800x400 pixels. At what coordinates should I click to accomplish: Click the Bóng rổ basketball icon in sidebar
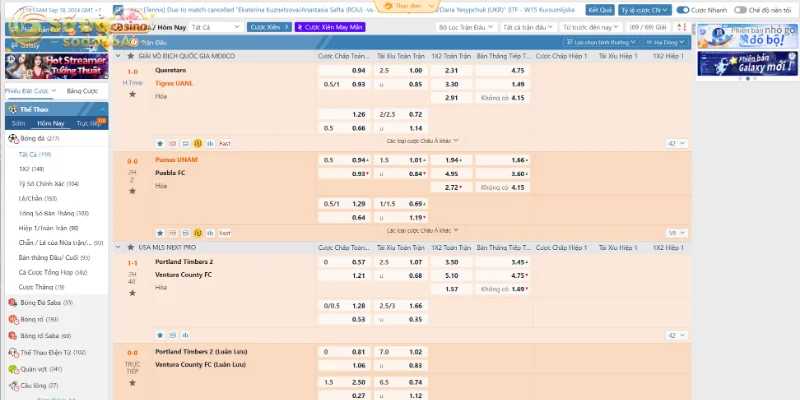point(13,319)
